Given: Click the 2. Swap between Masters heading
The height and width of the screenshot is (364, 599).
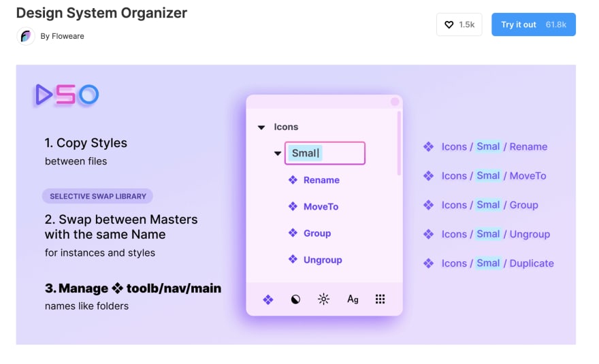Looking at the screenshot, I should [121, 227].
